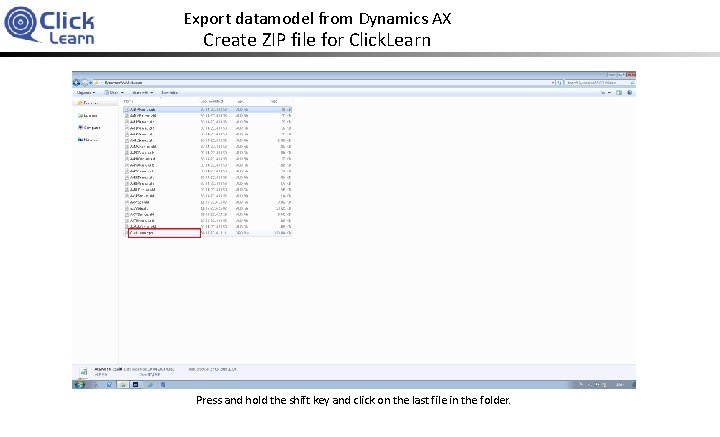Select Favorites in the navigation pane
This screenshot has height=437, width=720.
tap(88, 103)
